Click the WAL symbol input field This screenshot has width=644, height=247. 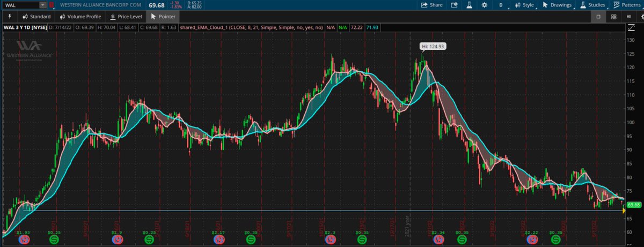(20, 5)
